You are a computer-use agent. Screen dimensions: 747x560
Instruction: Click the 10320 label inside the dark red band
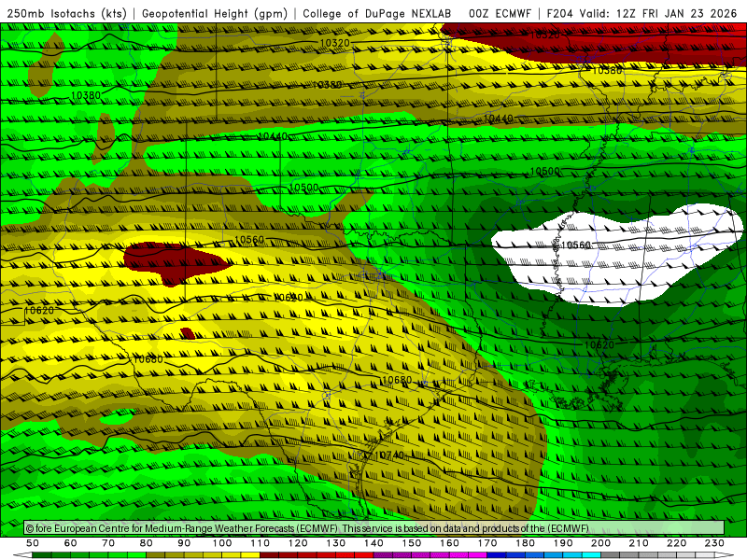[x=545, y=35]
